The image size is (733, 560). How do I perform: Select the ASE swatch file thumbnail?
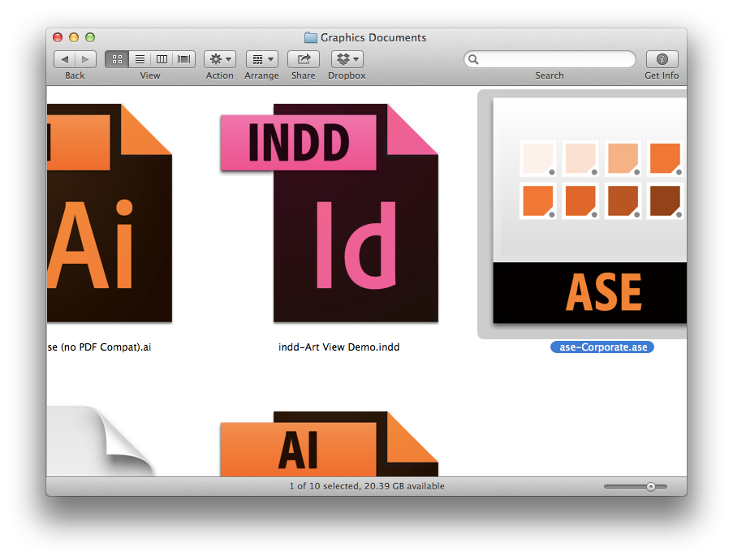589,210
